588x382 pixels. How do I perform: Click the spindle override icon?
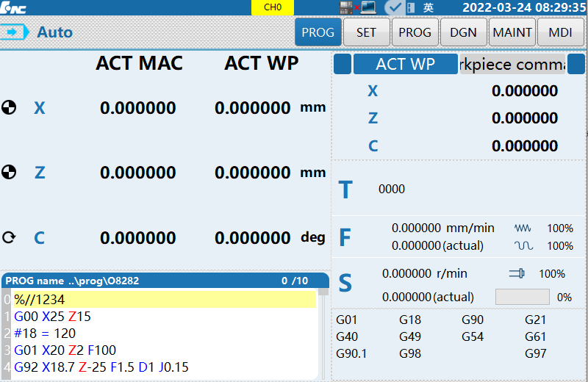tap(517, 274)
